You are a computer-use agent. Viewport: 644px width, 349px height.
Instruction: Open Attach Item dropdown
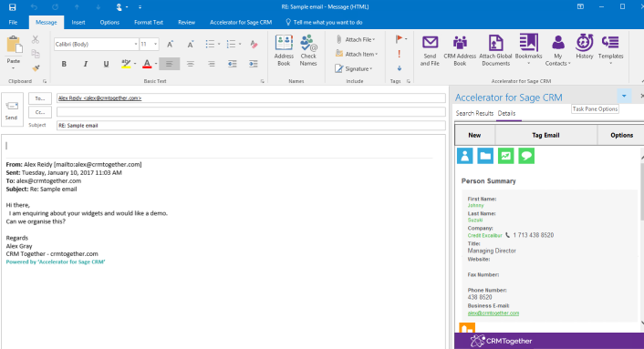[357, 54]
